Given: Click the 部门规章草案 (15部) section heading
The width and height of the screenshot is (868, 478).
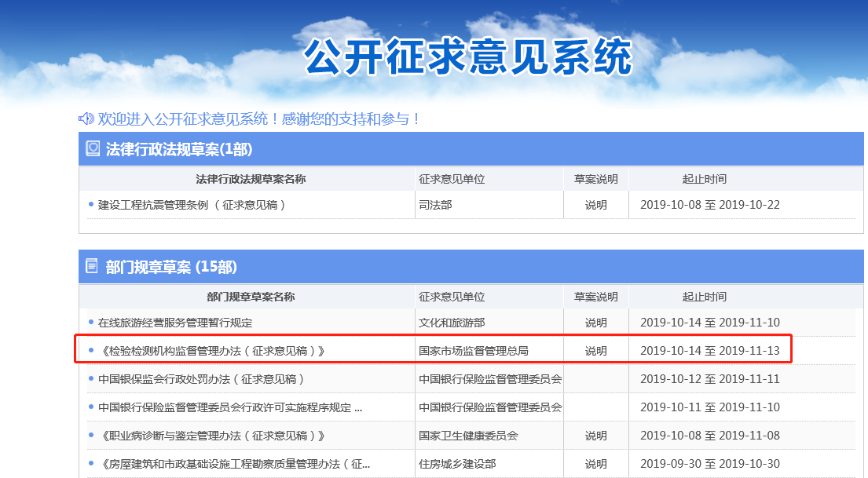Looking at the screenshot, I should coord(171,267).
